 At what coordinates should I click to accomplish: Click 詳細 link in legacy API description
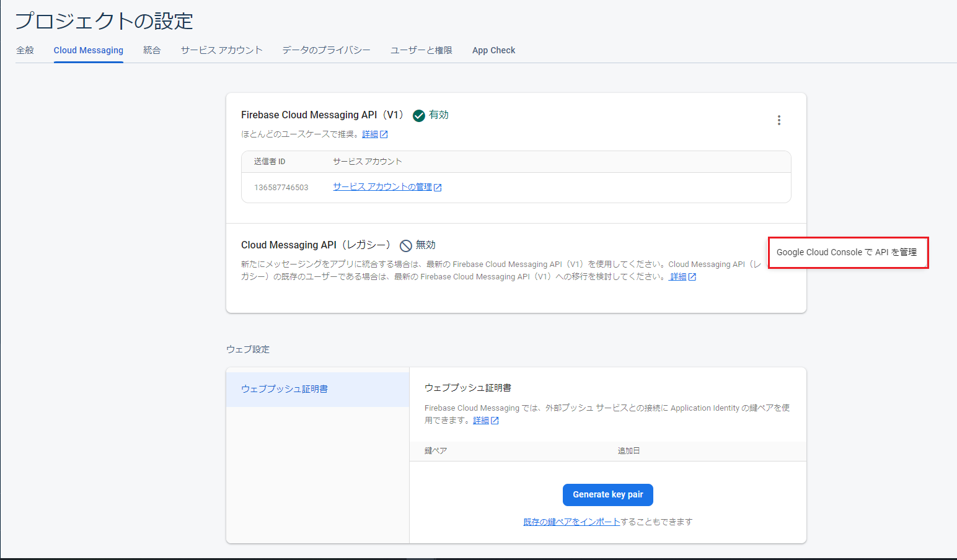[678, 277]
